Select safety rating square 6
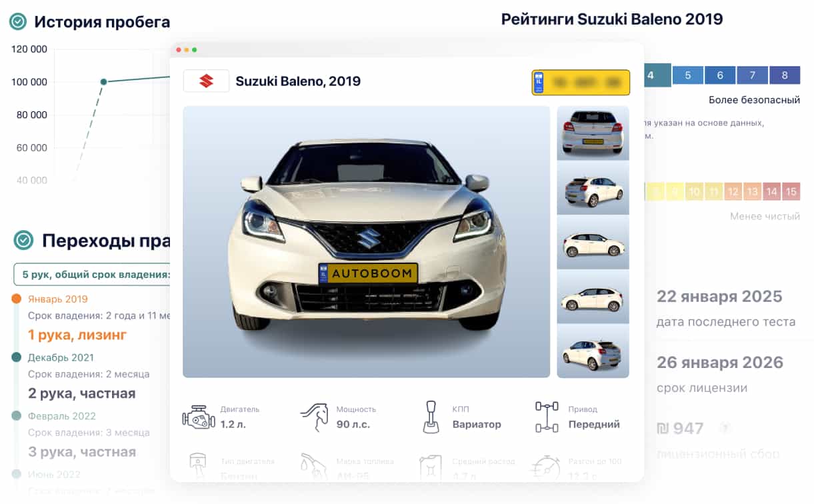 [x=720, y=75]
